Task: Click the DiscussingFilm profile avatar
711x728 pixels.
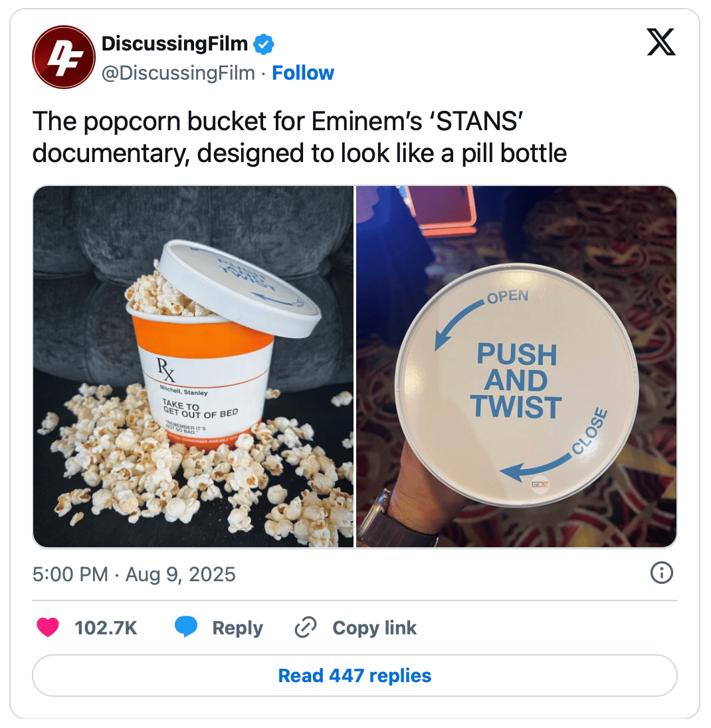Action: coord(64,57)
